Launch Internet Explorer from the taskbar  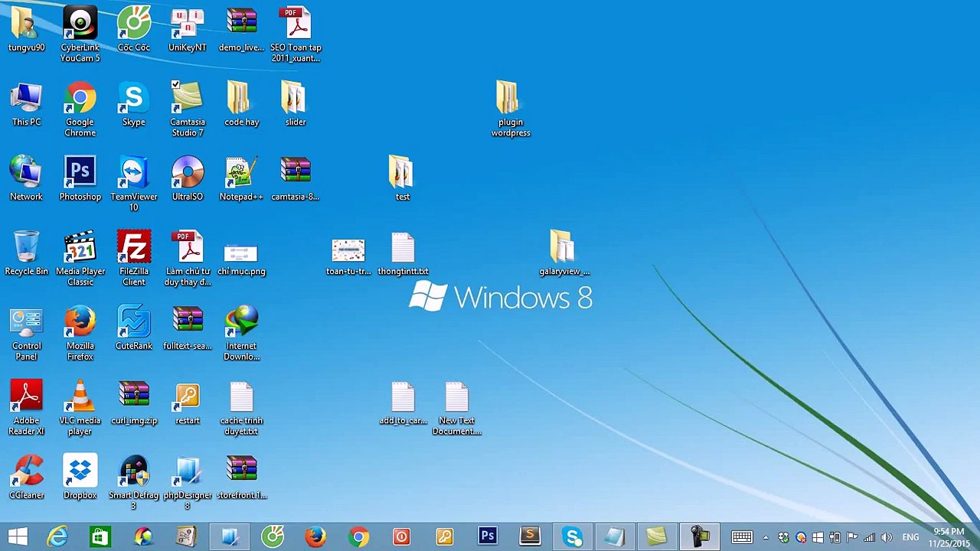coord(57,536)
